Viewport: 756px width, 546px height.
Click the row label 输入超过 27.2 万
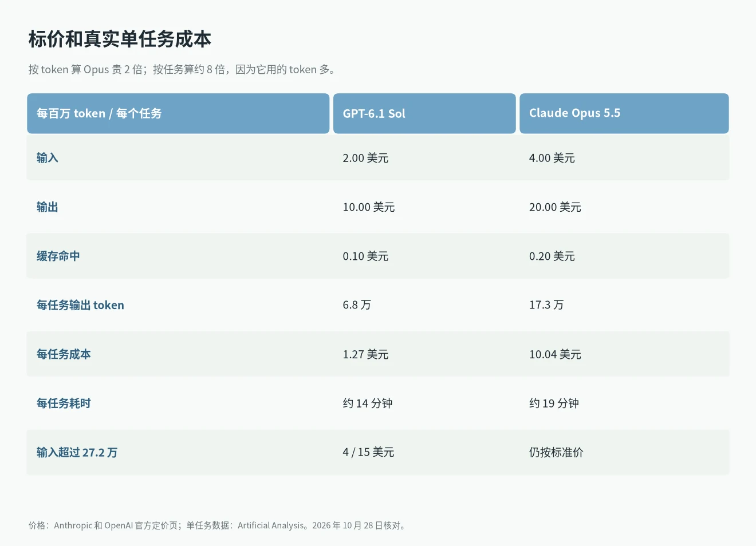pos(77,453)
